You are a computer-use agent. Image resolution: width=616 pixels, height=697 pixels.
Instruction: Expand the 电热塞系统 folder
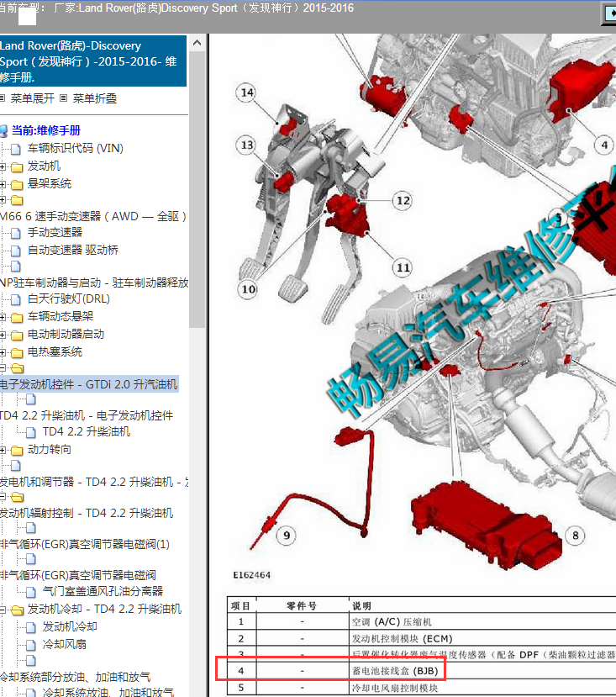pyautogui.click(x=3, y=353)
